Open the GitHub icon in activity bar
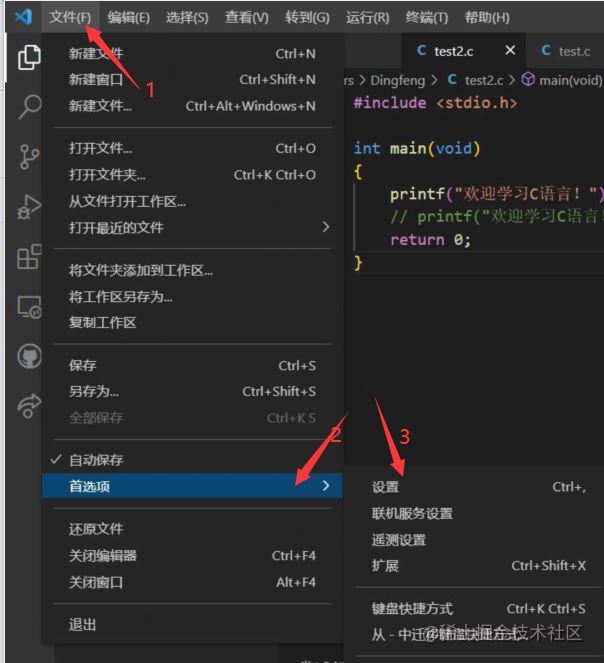The height and width of the screenshot is (663, 604). click(29, 356)
